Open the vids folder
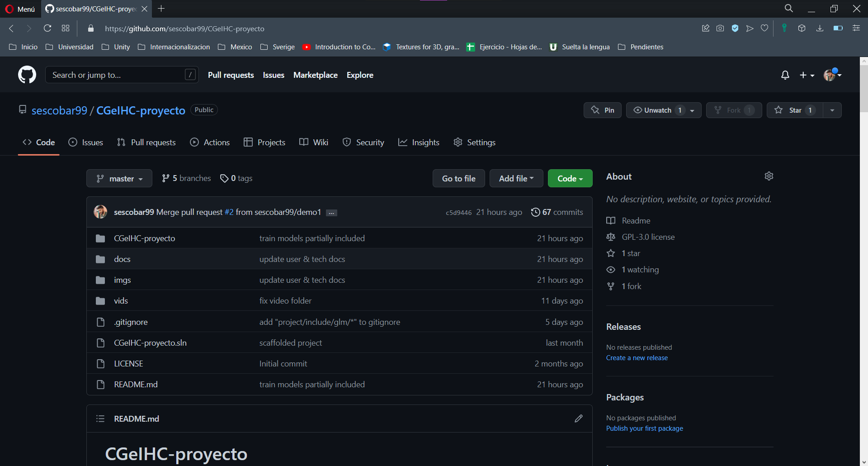 click(x=121, y=300)
